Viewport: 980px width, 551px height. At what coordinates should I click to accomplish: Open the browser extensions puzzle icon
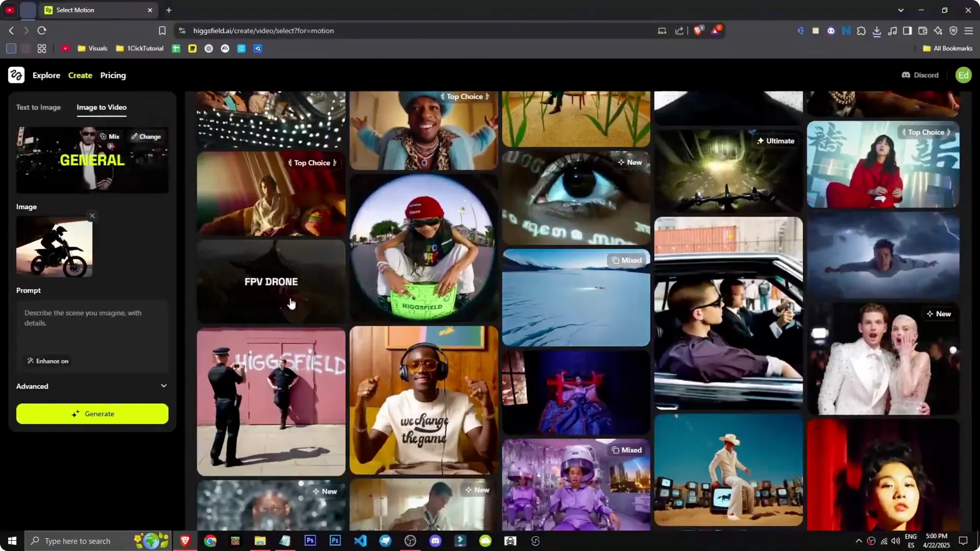(x=862, y=31)
